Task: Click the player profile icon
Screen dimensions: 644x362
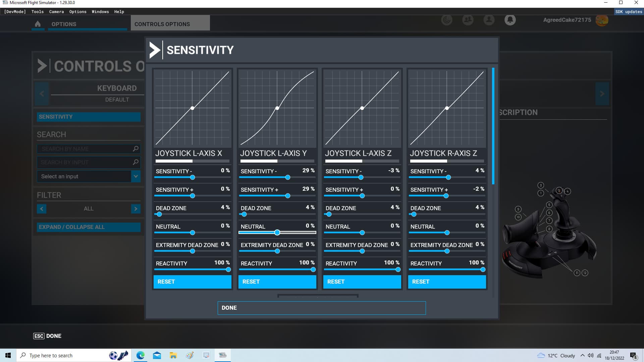Action: point(489,20)
